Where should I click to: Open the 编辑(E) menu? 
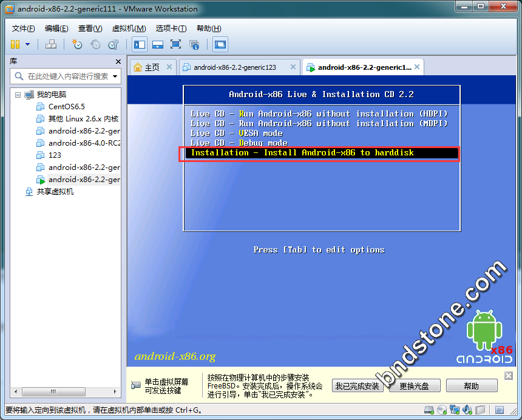[56, 29]
